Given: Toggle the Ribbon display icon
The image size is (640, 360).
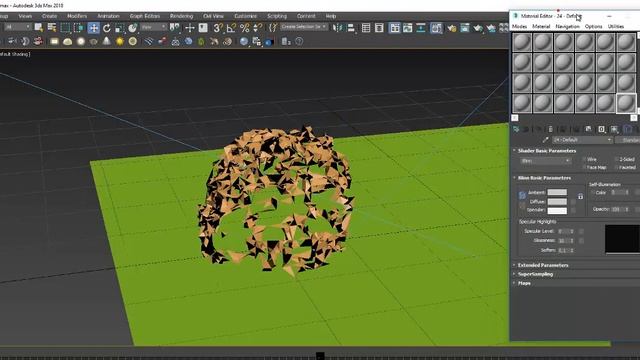Looking at the screenshot, I should [x=394, y=28].
